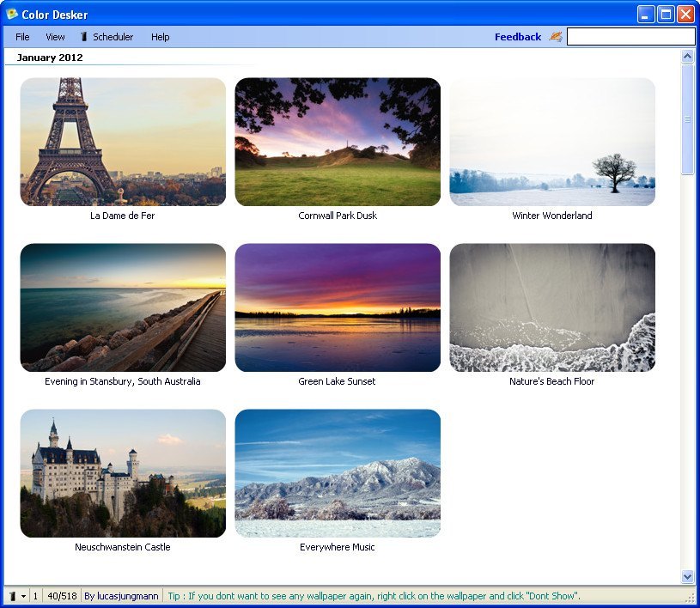Click the feather icon beside Feedback
This screenshot has width=700, height=608.
(x=555, y=36)
